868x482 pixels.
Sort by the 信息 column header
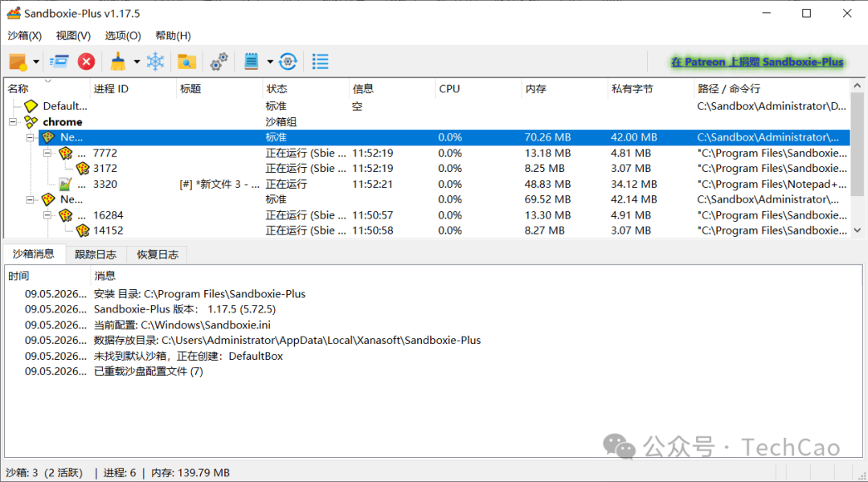click(392, 88)
